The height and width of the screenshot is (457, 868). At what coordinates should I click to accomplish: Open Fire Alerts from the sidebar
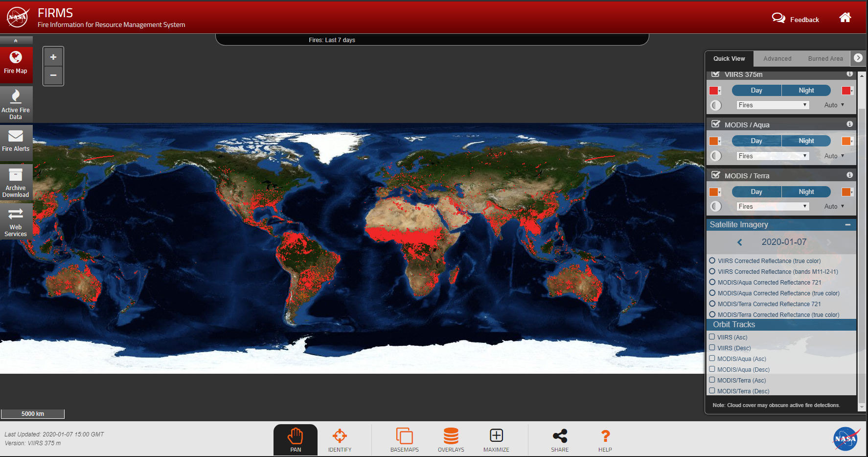[16, 142]
